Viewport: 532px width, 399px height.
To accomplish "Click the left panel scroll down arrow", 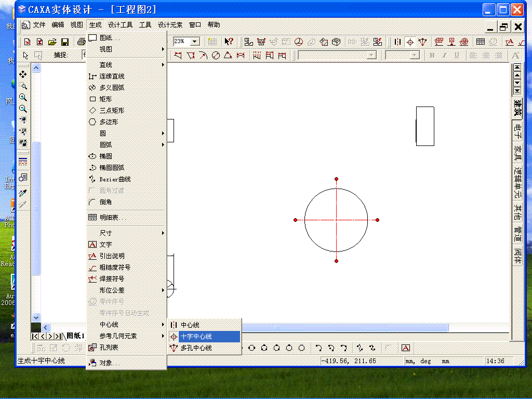I will (x=36, y=318).
